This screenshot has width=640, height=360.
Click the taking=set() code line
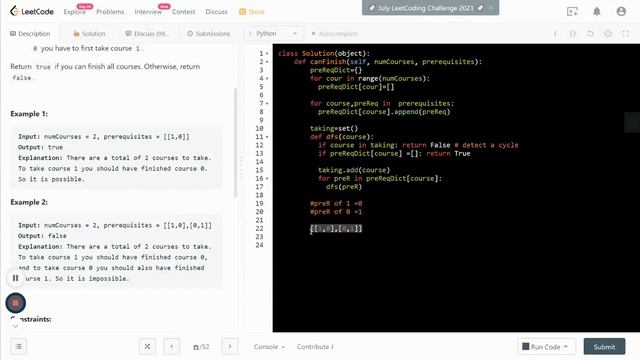(334, 128)
